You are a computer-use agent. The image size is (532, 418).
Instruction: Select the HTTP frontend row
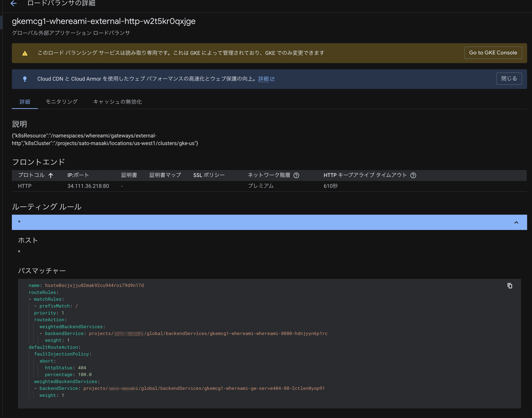click(24, 186)
